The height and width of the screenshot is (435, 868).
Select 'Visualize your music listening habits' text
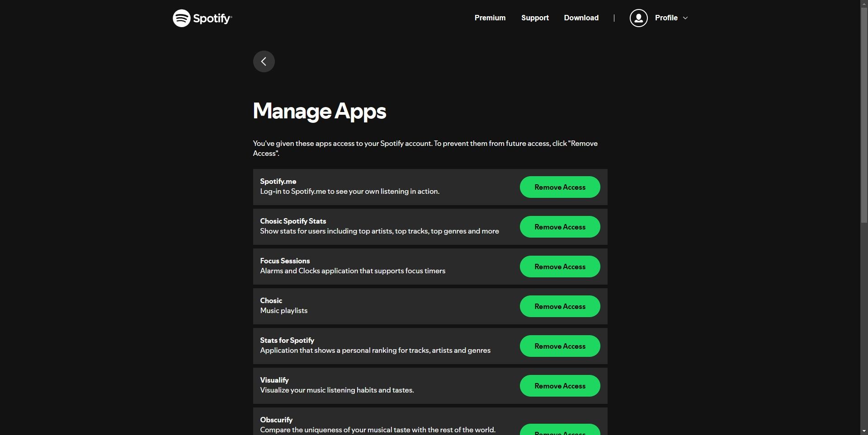tap(337, 390)
